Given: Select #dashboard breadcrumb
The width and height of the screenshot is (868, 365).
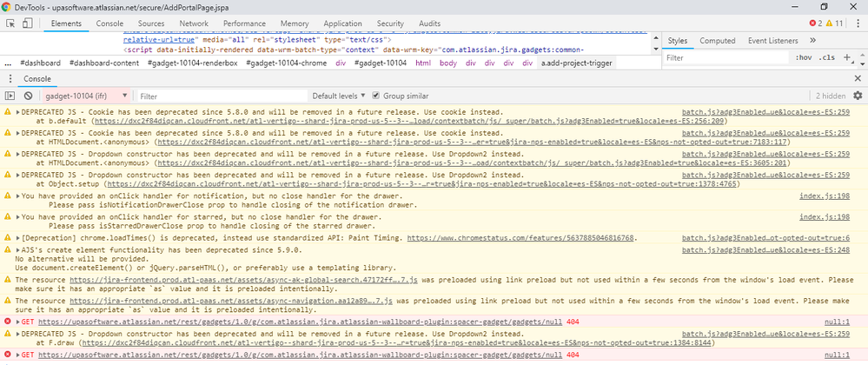Looking at the screenshot, I should point(41,63).
